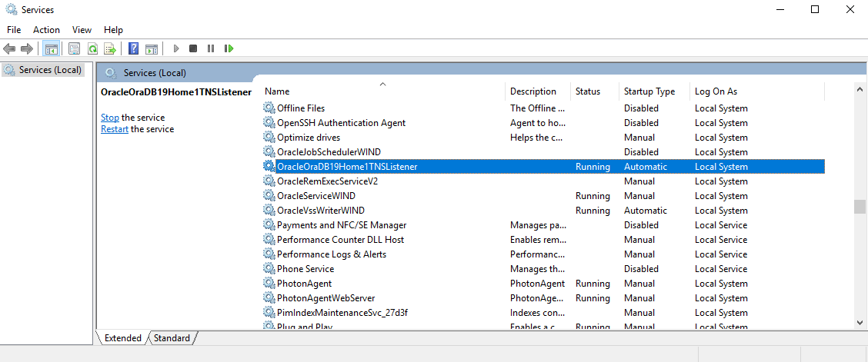Click the scrollbar up arrow in services list
This screenshot has height=362, width=868.
[859, 88]
